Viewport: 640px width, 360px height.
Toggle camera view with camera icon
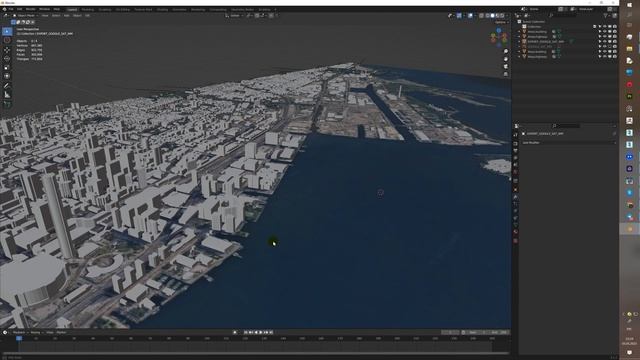[506, 67]
